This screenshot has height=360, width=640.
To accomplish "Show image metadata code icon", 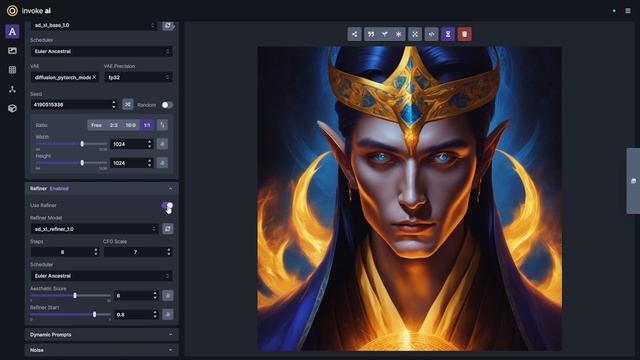I will coord(431,34).
